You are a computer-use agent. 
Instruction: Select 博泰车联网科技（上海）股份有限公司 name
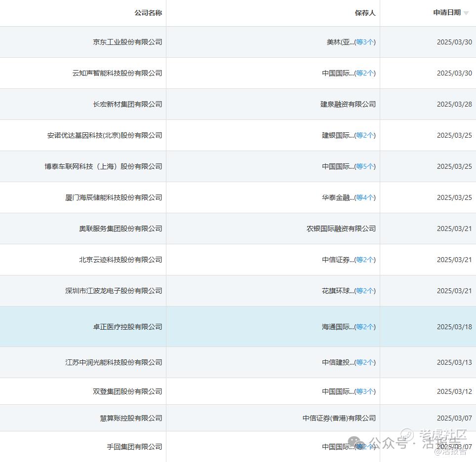103,166
